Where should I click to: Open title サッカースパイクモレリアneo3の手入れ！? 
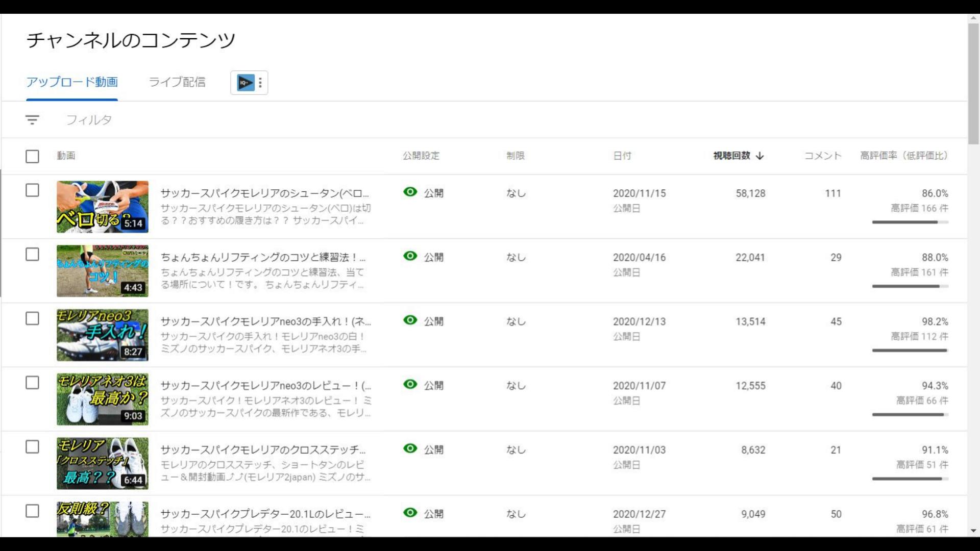pos(266,322)
